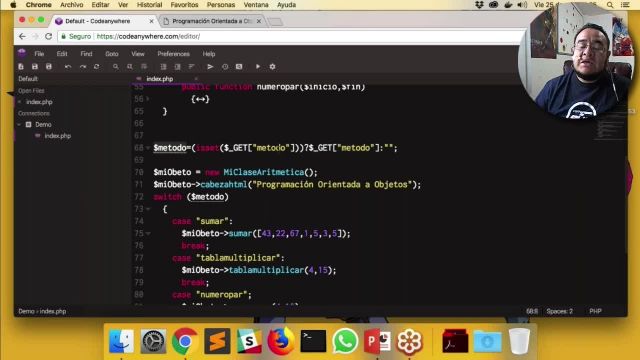
Task: Click the save file toolbar icon
Action: click(35, 67)
